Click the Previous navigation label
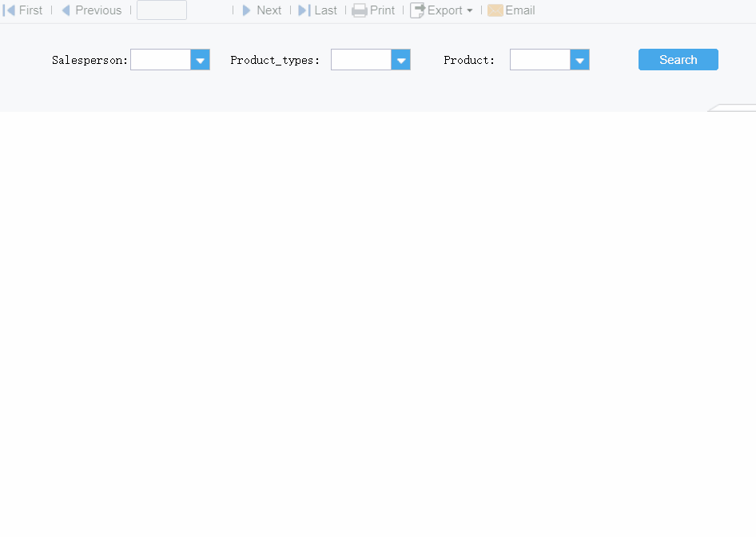The height and width of the screenshot is (537, 756). click(97, 10)
